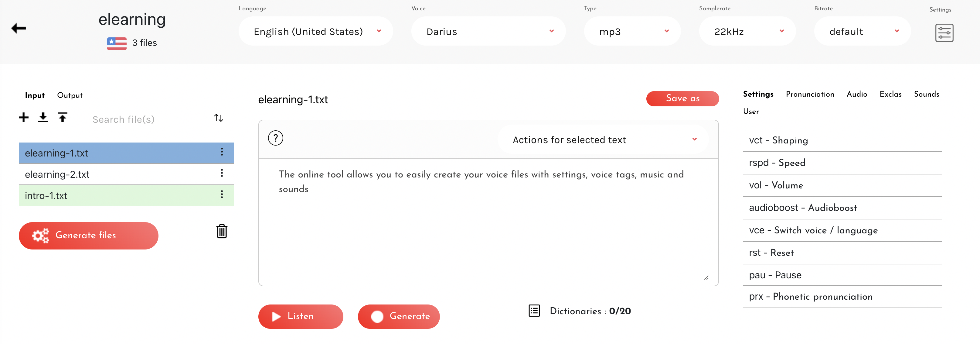Open options menu for intro-1.txt
The width and height of the screenshot is (980, 344).
point(222,195)
